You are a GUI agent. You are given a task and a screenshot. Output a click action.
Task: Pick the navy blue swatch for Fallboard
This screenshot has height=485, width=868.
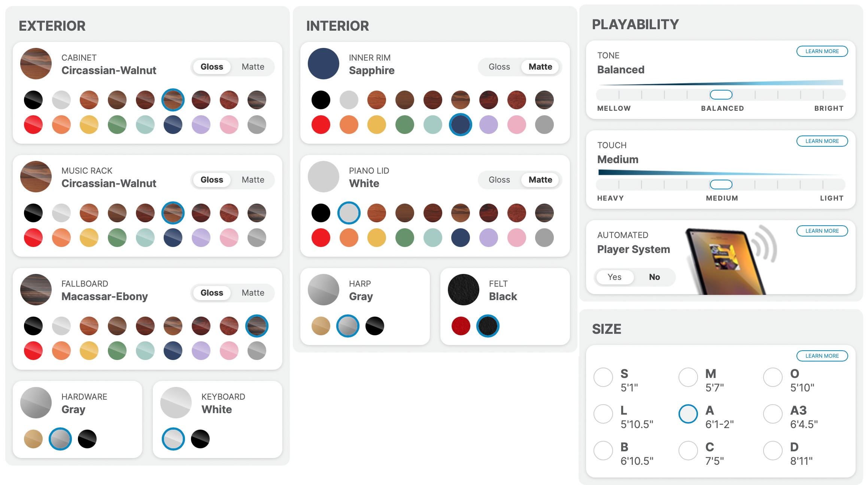point(173,351)
